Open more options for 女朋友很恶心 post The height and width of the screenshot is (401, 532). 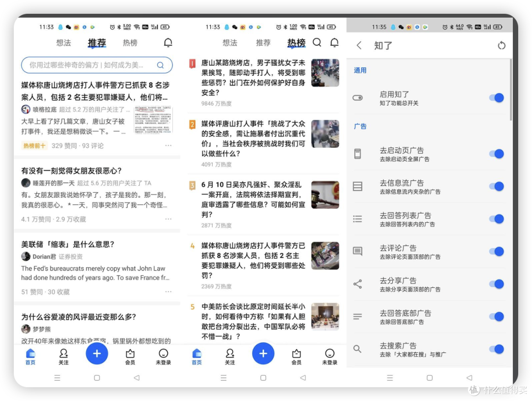(x=168, y=219)
